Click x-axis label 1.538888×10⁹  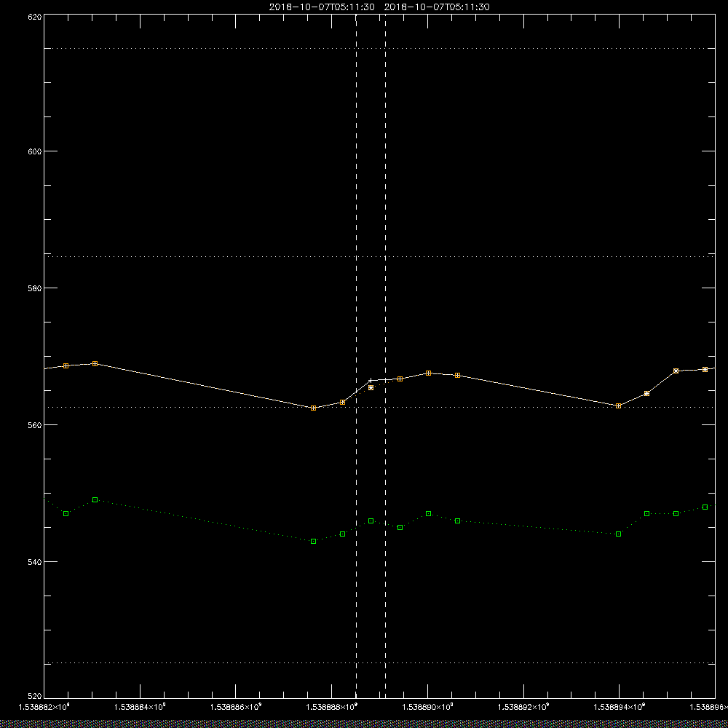(332, 707)
